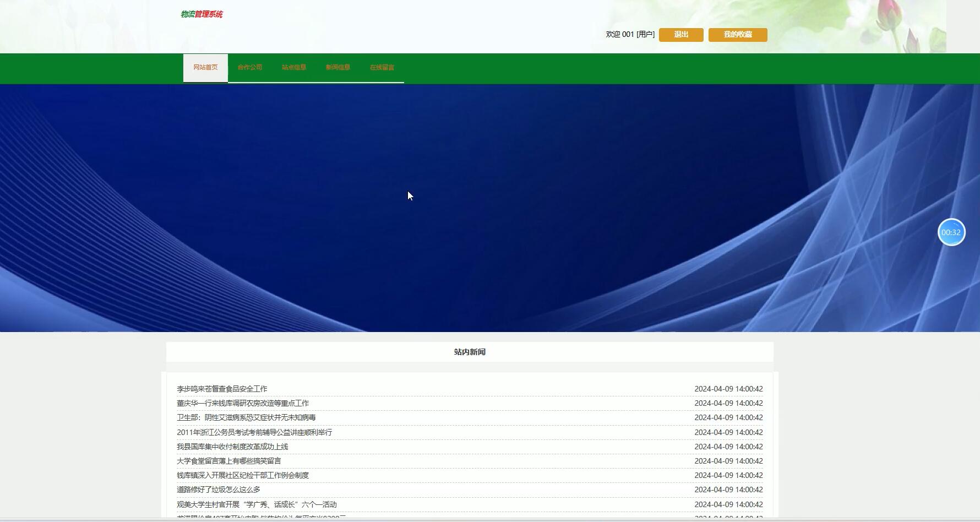The image size is (980, 522).
Task: Open news 我县国库集中收付制度改革成功上线
Action: [233, 447]
